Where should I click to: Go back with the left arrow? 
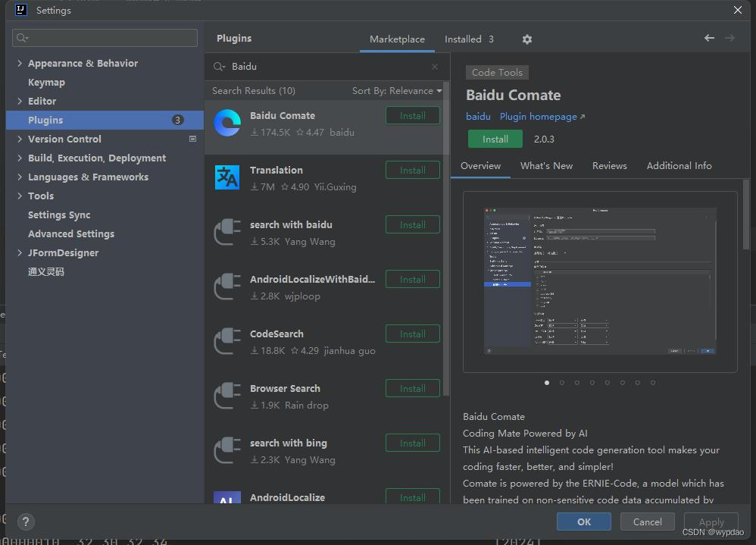[709, 38]
